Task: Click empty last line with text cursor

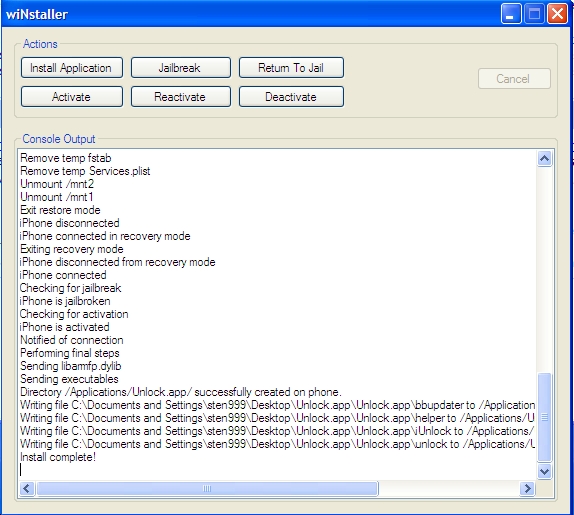Action: 277,470
